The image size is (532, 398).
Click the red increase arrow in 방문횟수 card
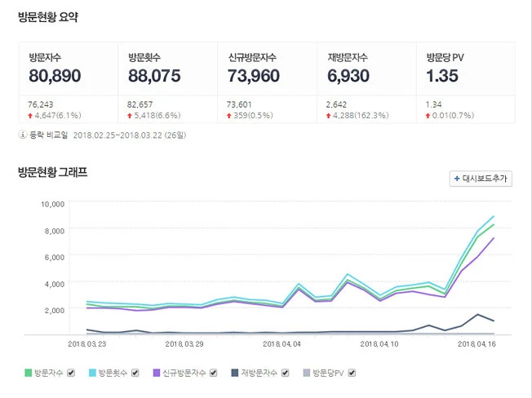(x=131, y=116)
